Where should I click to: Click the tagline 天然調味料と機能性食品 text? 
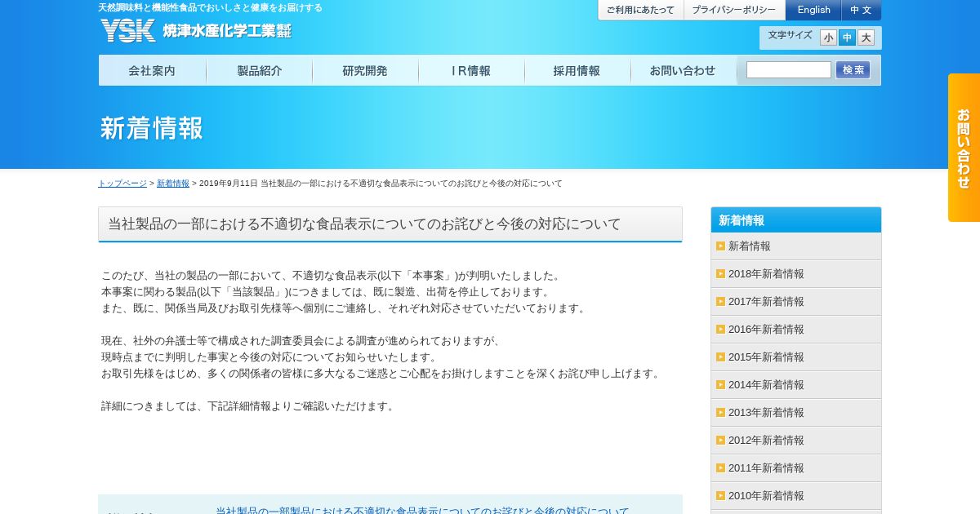click(x=210, y=7)
